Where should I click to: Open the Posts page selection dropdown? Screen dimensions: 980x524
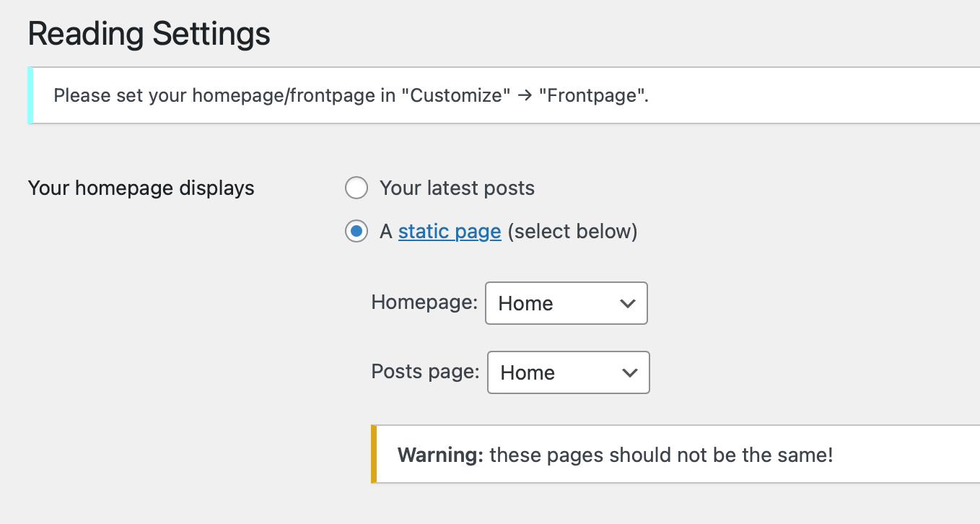pyautogui.click(x=568, y=372)
